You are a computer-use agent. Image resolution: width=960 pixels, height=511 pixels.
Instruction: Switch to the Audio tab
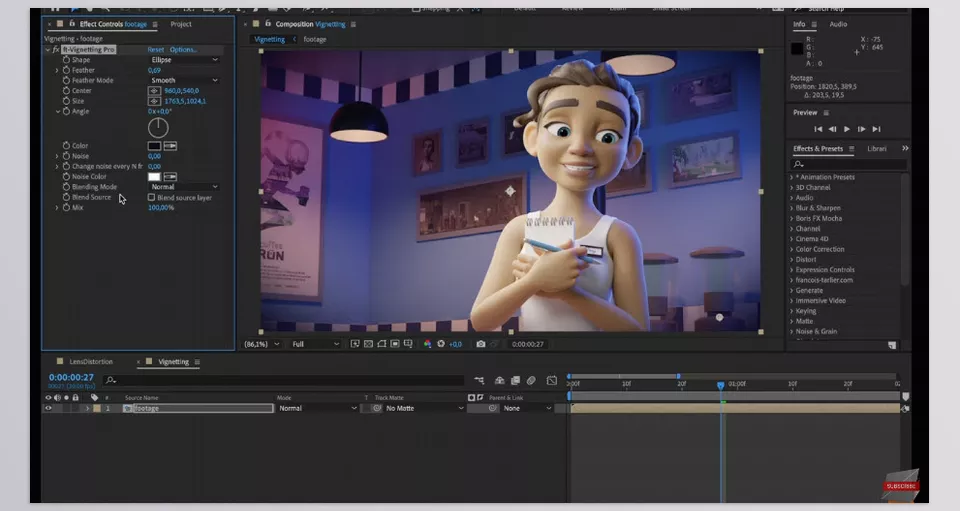838,24
